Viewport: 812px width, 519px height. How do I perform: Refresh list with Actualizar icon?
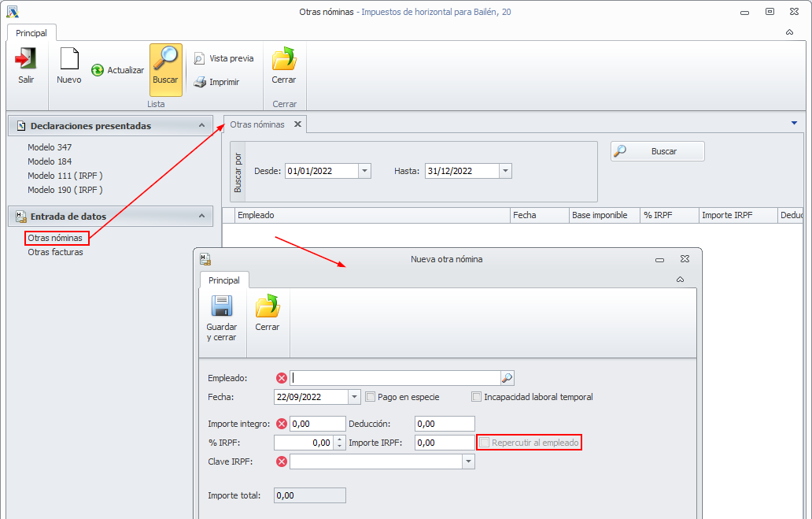click(98, 70)
